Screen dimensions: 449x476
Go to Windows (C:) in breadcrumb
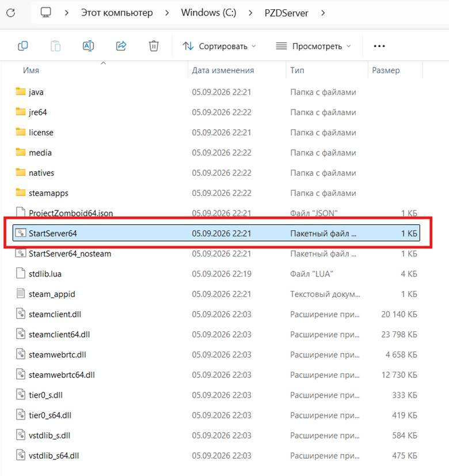[208, 13]
